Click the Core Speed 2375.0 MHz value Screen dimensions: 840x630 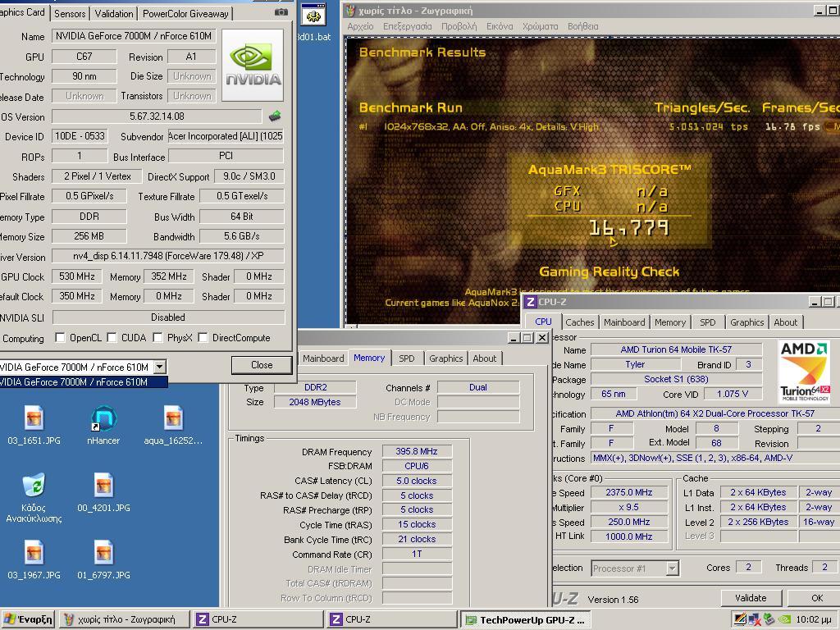[x=629, y=492]
